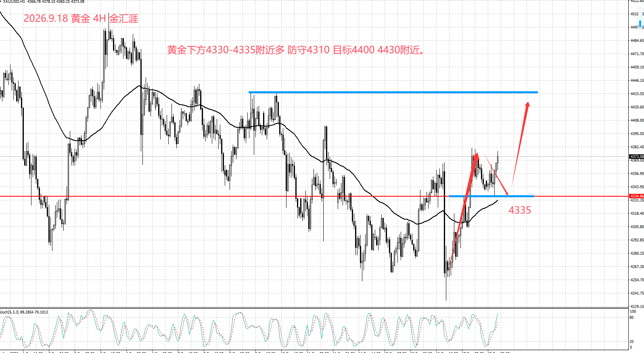Click the 4267.30 price axis label
The image size is (644, 353).
click(x=637, y=267)
